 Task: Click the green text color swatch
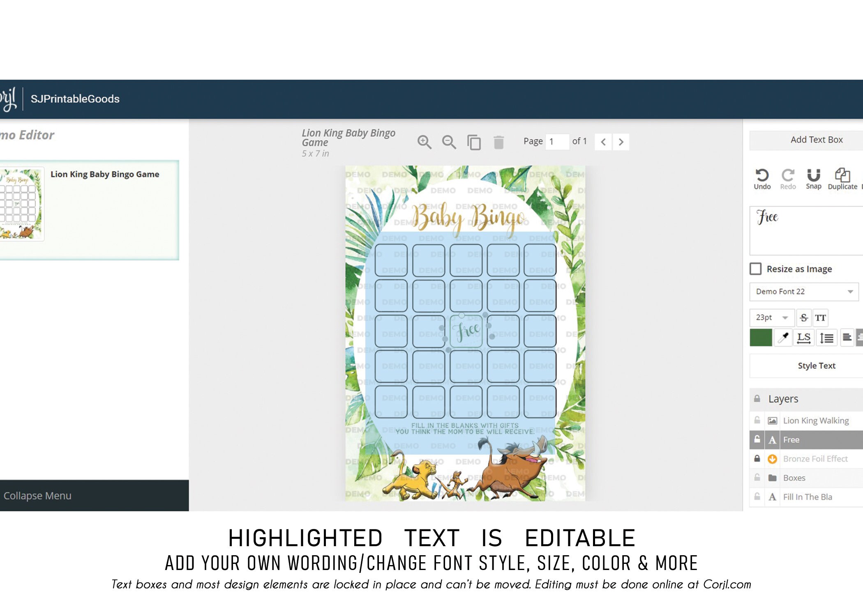[761, 338]
